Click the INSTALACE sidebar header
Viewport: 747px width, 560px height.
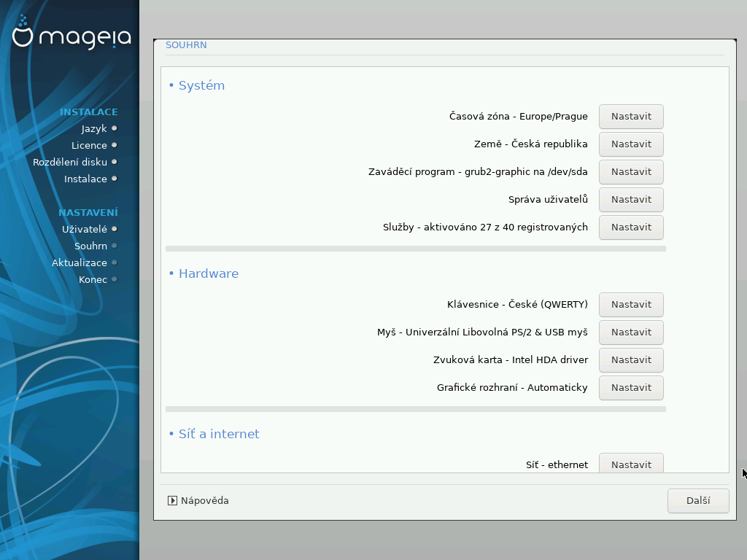[88, 112]
